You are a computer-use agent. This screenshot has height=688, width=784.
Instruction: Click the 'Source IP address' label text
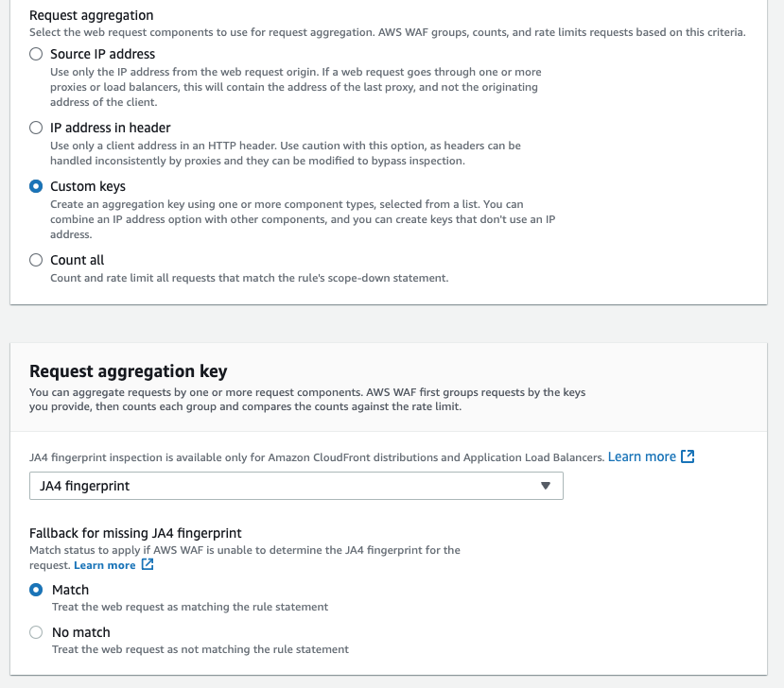point(102,54)
